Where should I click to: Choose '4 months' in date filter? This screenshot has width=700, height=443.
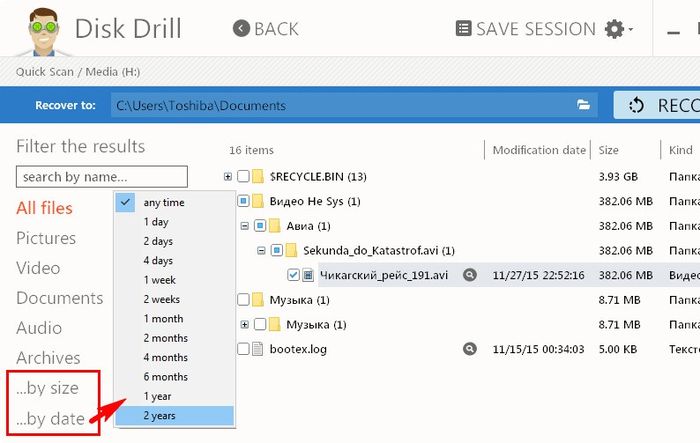[175, 357]
